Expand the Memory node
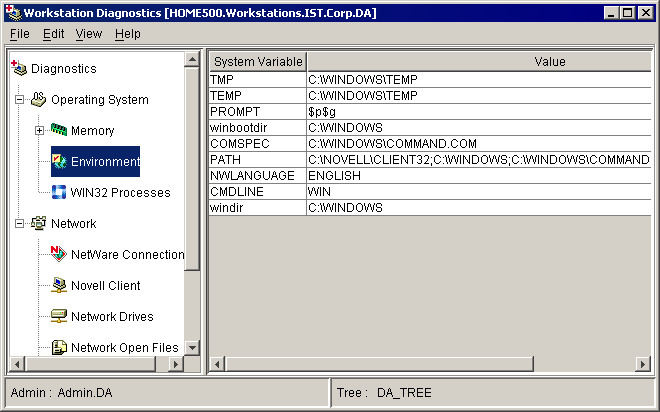 click(39, 130)
